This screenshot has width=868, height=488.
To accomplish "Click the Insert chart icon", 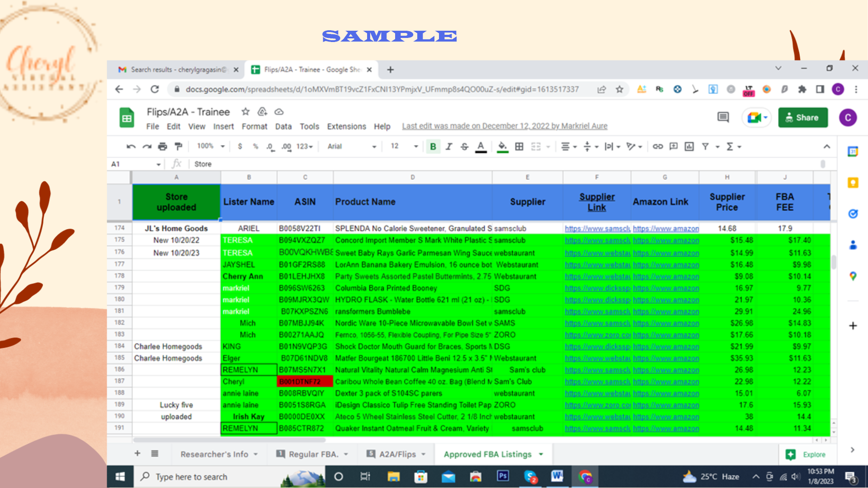I will pyautogui.click(x=689, y=146).
